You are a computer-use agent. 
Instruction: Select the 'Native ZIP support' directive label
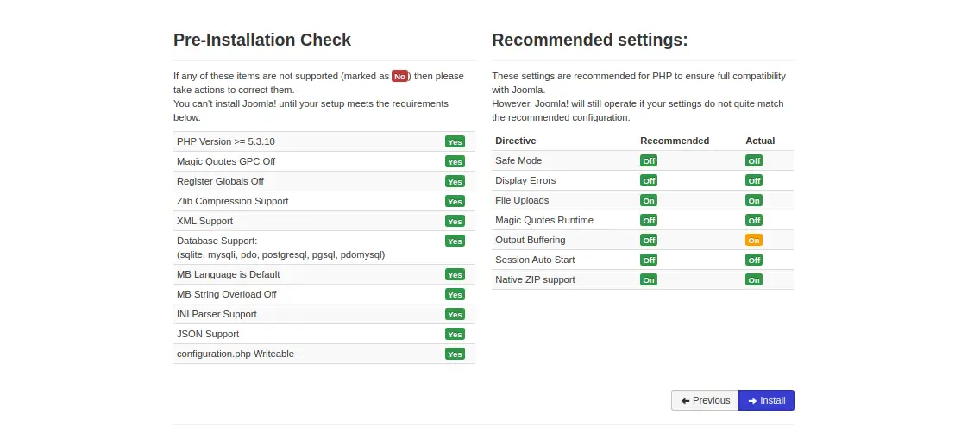535,279
